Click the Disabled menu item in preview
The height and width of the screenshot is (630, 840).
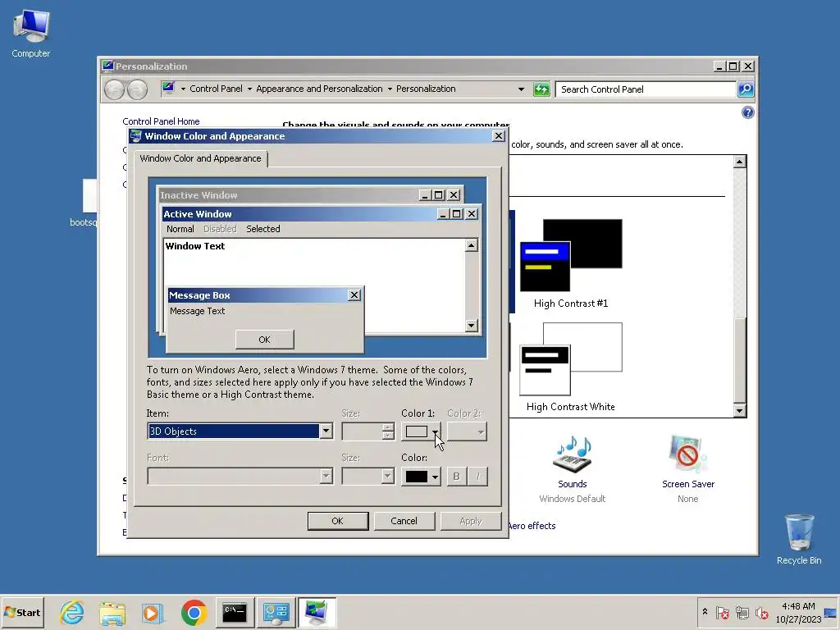(220, 229)
